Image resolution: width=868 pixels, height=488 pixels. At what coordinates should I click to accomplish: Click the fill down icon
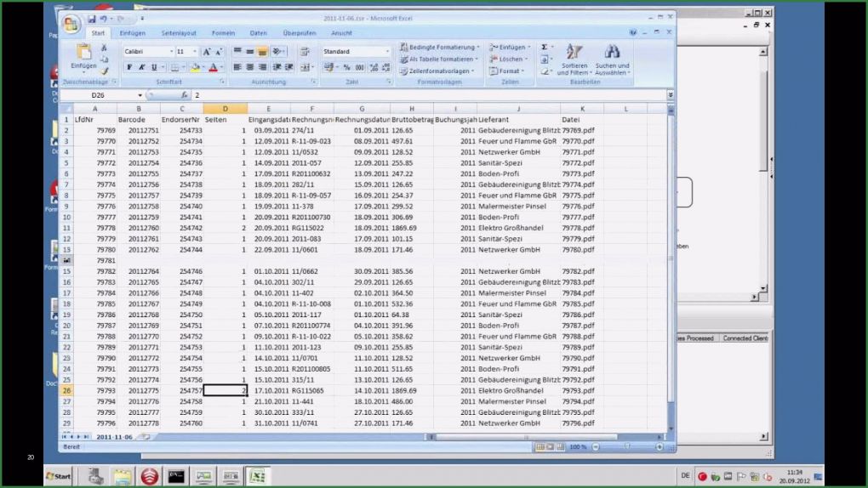coord(545,60)
